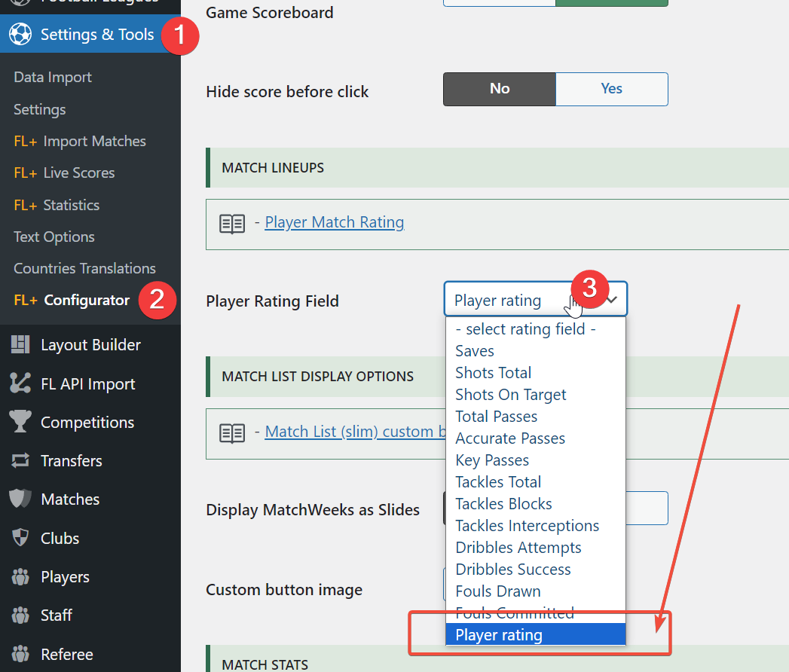
Task: Open the Player Rating Field dropdown
Action: pyautogui.click(x=535, y=300)
